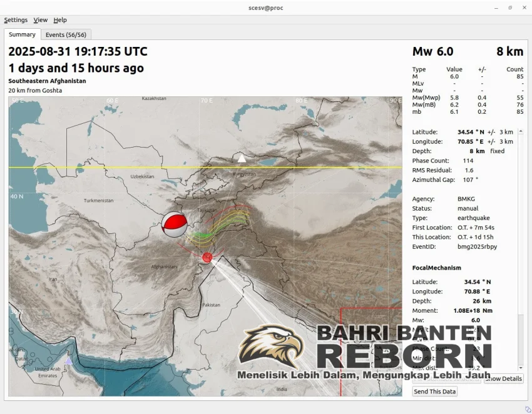Minimize the scesv@proc window
The height and width of the screenshot is (414, 532).
[x=496, y=8]
